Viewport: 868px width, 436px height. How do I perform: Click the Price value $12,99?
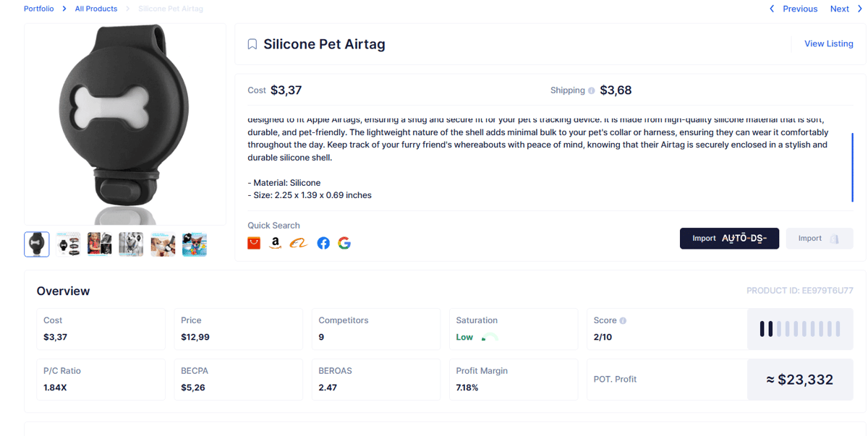(x=195, y=337)
